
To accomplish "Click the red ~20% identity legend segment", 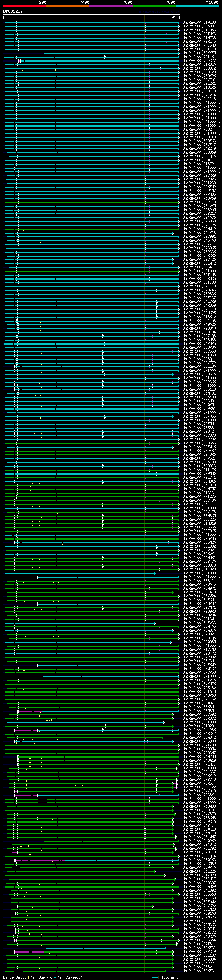I will [x=25, y=6].
